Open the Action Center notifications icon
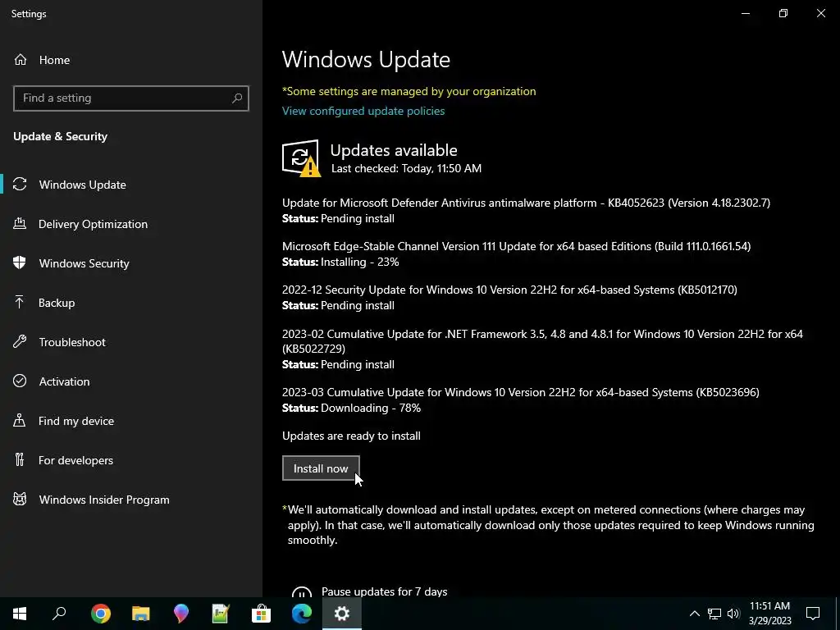This screenshot has width=840, height=630. (813, 614)
